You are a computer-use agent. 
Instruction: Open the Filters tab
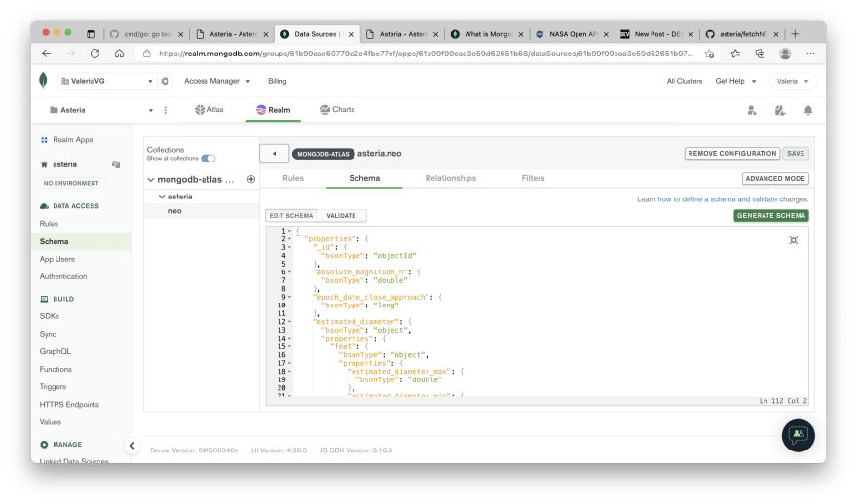point(533,178)
